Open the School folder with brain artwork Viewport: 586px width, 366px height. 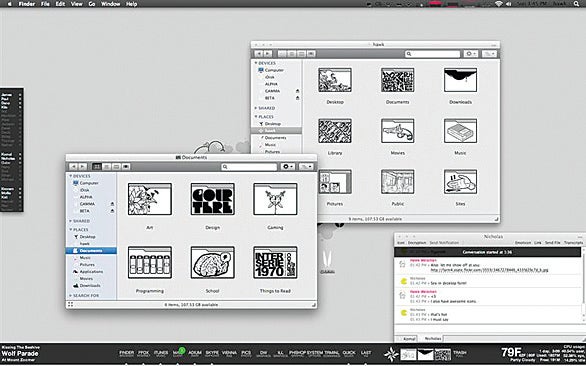[x=213, y=262]
